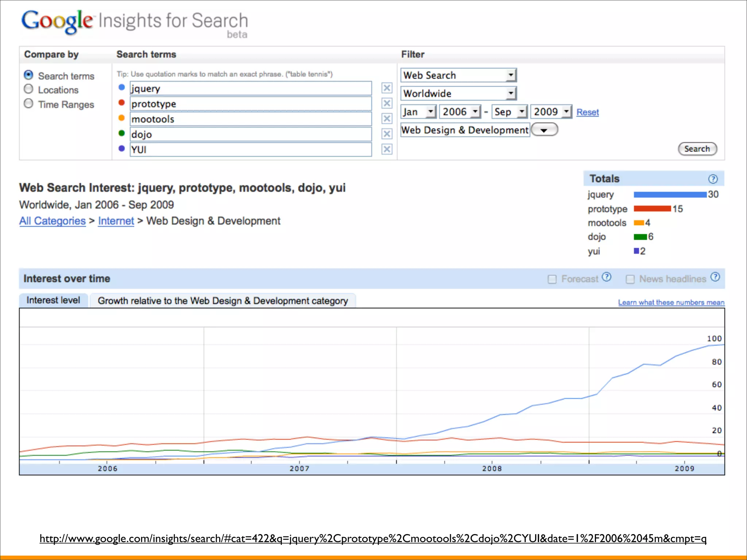
Task: Click the Google logo
Action: point(57,21)
